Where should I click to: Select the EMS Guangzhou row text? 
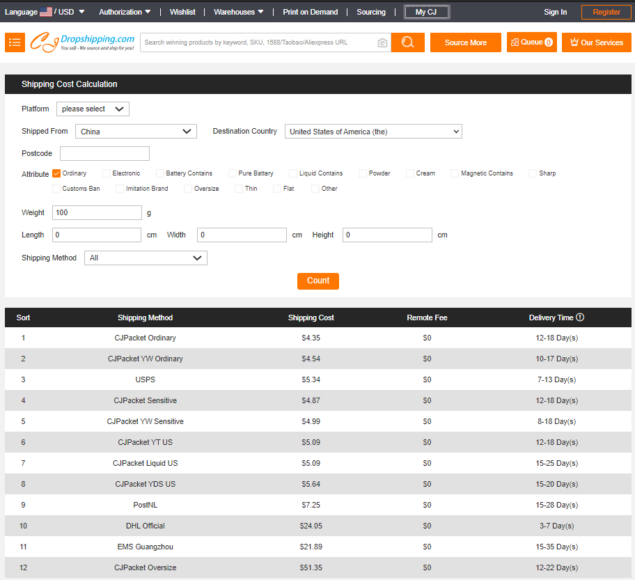click(145, 547)
